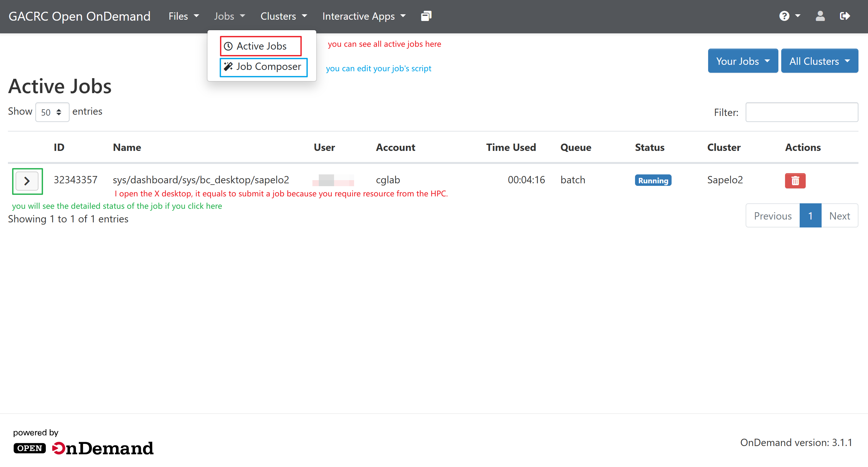Image resolution: width=868 pixels, height=467 pixels.
Task: Go to the GACRC Open OnDemand home
Action: tap(79, 16)
